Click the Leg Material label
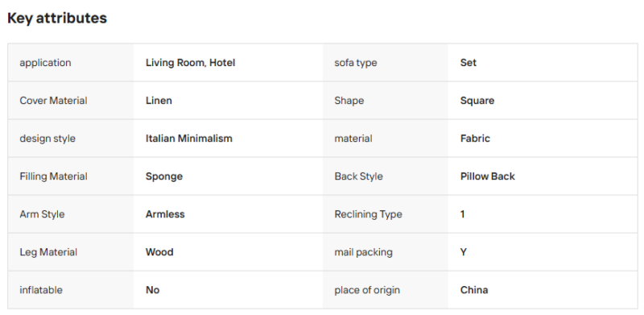 48,252
